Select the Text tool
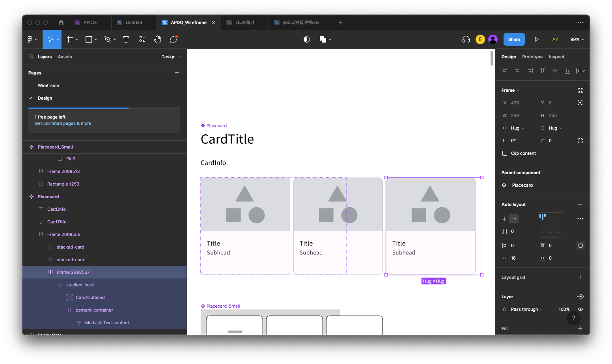 126,39
